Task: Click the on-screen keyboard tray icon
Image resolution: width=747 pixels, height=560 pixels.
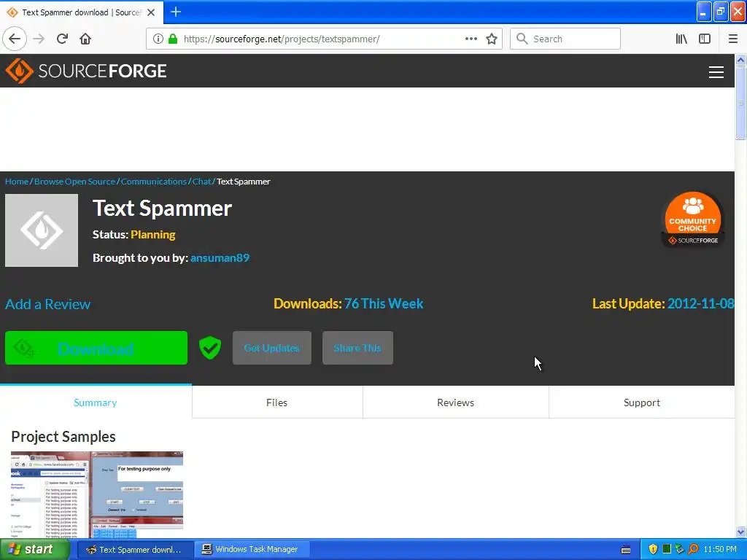Action: [x=626, y=550]
